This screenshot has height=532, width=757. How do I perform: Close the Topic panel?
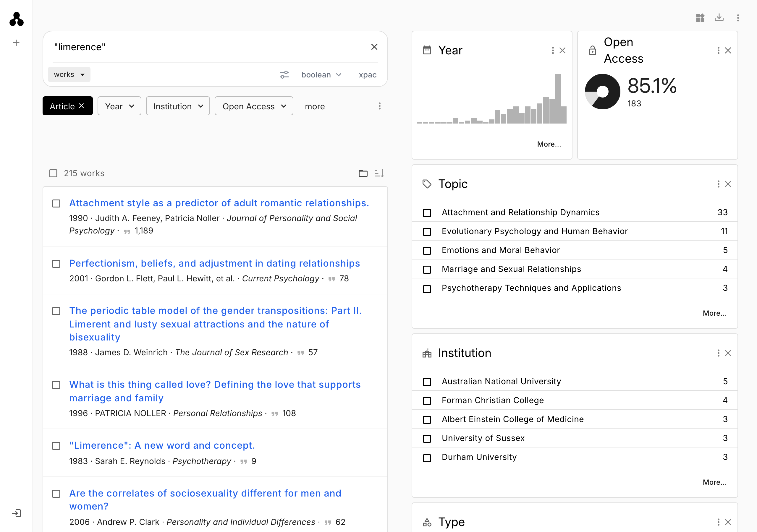[728, 184]
